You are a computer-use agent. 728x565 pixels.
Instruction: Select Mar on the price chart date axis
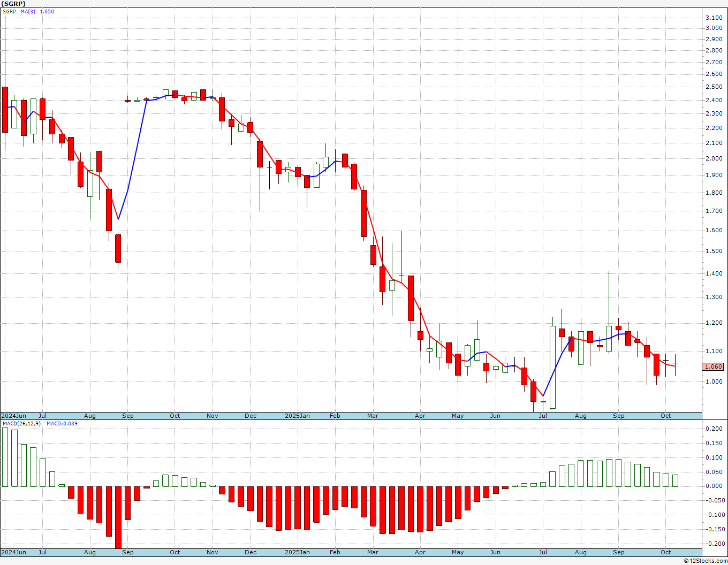373,416
